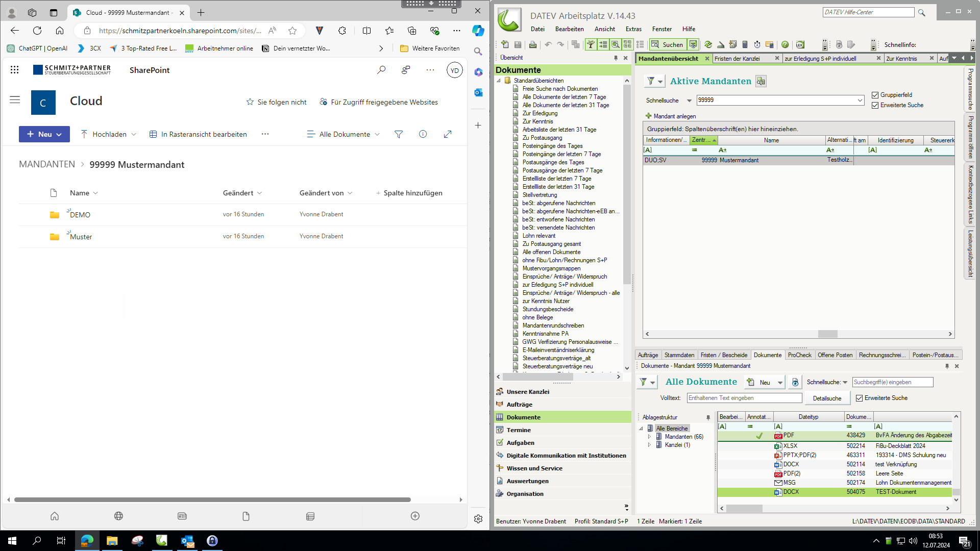Uncheck Erweiterte Suche in Mandantenübersicht
The width and height of the screenshot is (980, 551).
875,105
